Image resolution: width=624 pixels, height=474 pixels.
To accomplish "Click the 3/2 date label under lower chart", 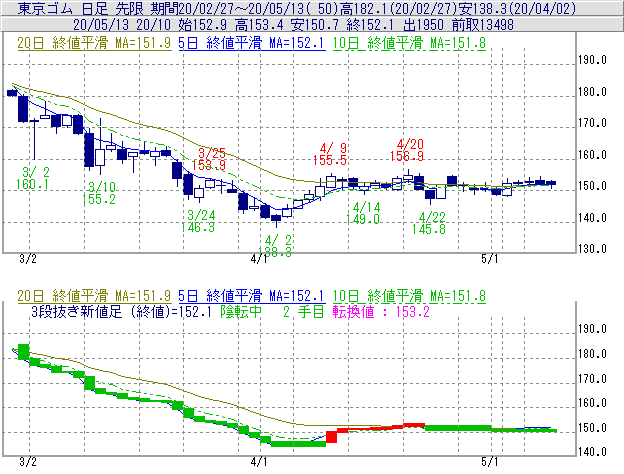I will (x=28, y=462).
